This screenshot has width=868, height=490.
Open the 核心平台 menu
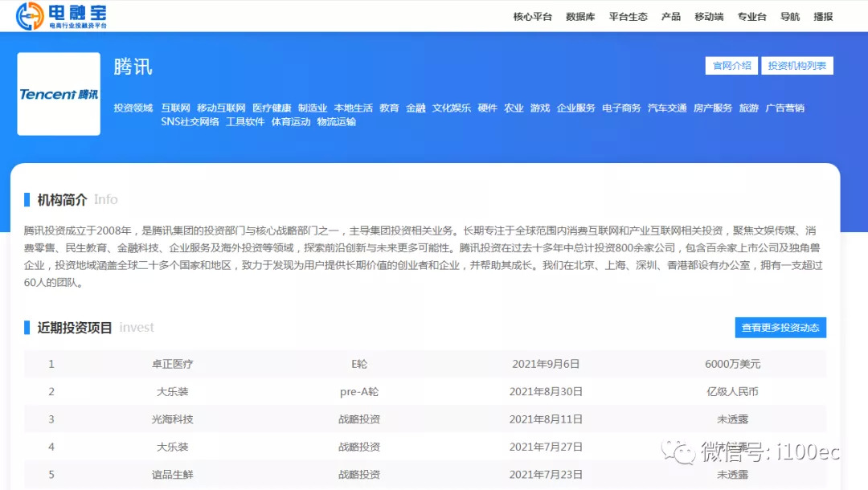pyautogui.click(x=532, y=17)
